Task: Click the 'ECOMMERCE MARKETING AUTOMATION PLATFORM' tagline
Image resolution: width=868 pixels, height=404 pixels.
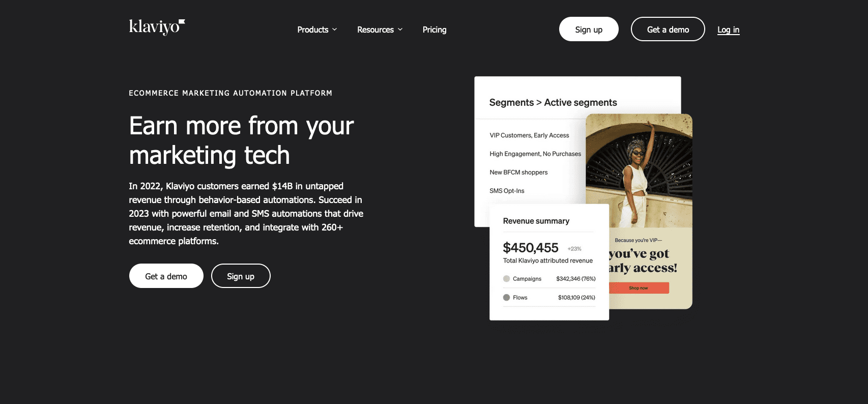Action: [x=230, y=93]
